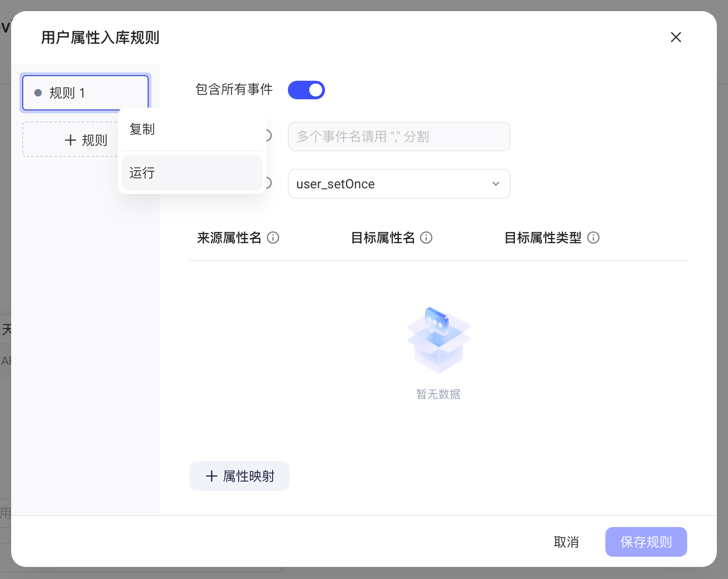
Task: Choose 运行 from the context menu
Action: click(x=192, y=173)
